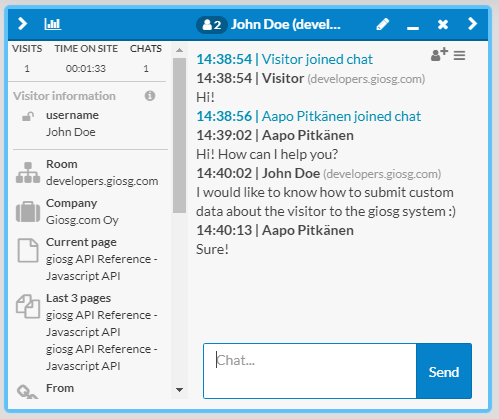Click the participant count badge showing 2
Viewport: 499px width, 419px height.
pos(212,25)
